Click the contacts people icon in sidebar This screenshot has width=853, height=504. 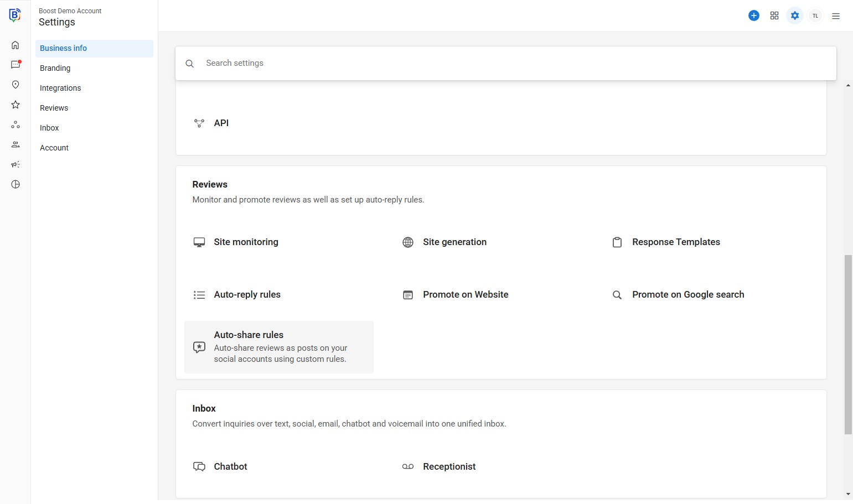point(15,144)
